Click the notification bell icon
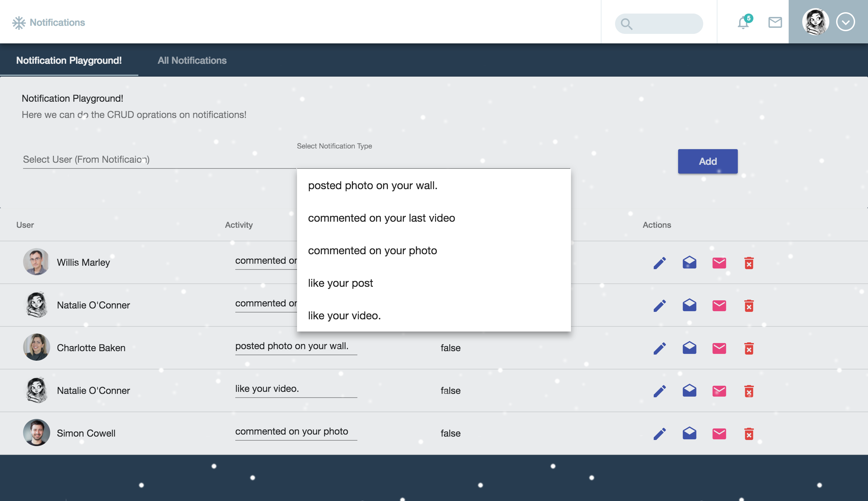This screenshot has width=868, height=501. pos(744,23)
